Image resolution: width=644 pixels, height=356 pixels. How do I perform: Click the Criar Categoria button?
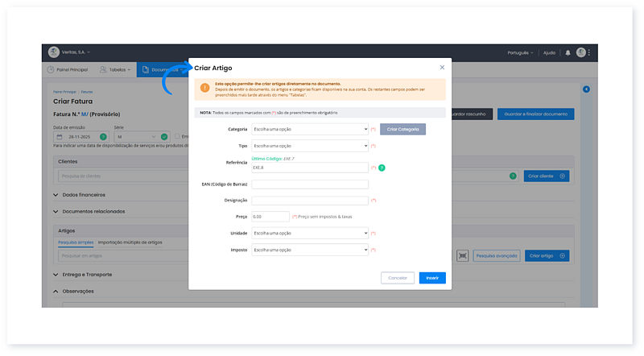[x=402, y=129]
